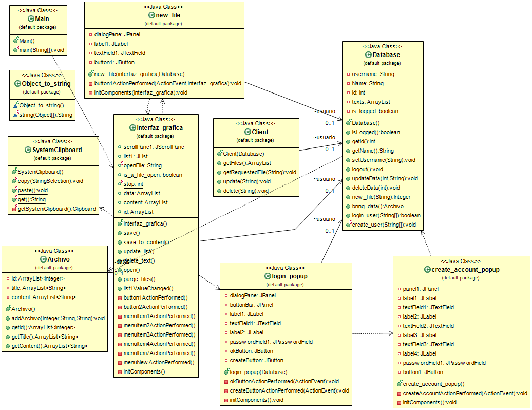Click the icon for createAccountActionPerformed(ActionEvent):void

pyautogui.click(x=400, y=394)
